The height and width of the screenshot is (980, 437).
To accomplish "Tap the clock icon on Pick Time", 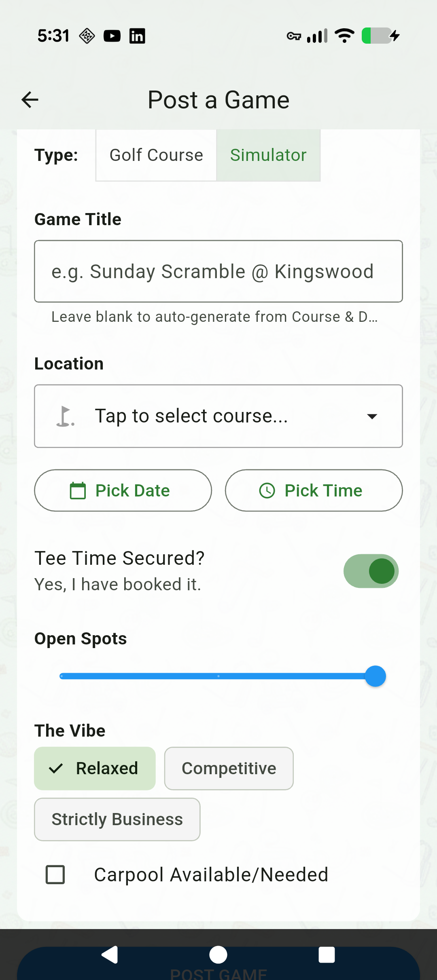I will (267, 491).
